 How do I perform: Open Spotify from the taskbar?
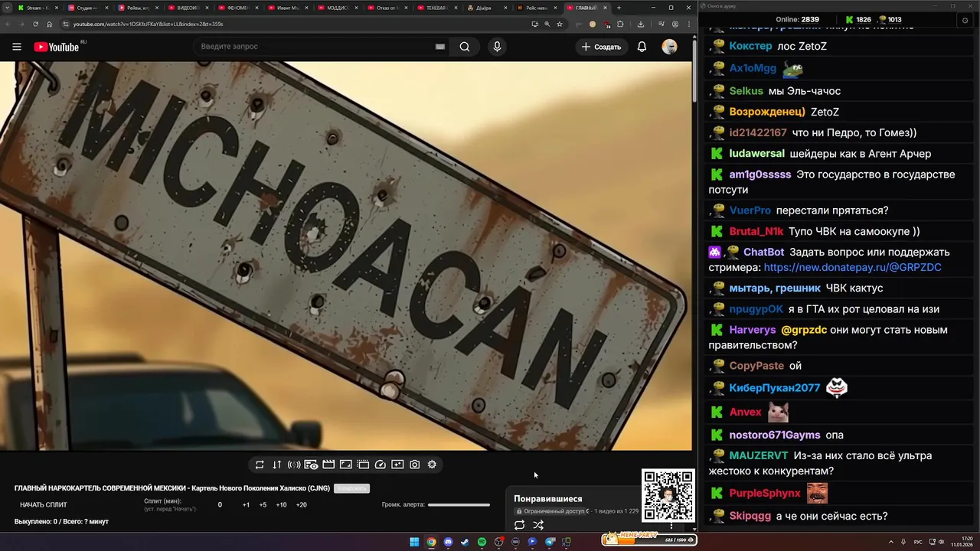482,542
